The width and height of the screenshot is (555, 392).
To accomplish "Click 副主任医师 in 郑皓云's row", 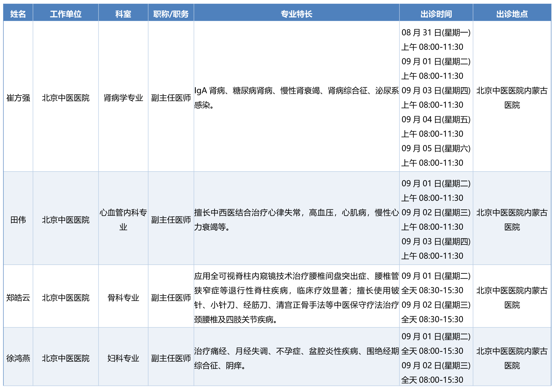I will pos(171,298).
